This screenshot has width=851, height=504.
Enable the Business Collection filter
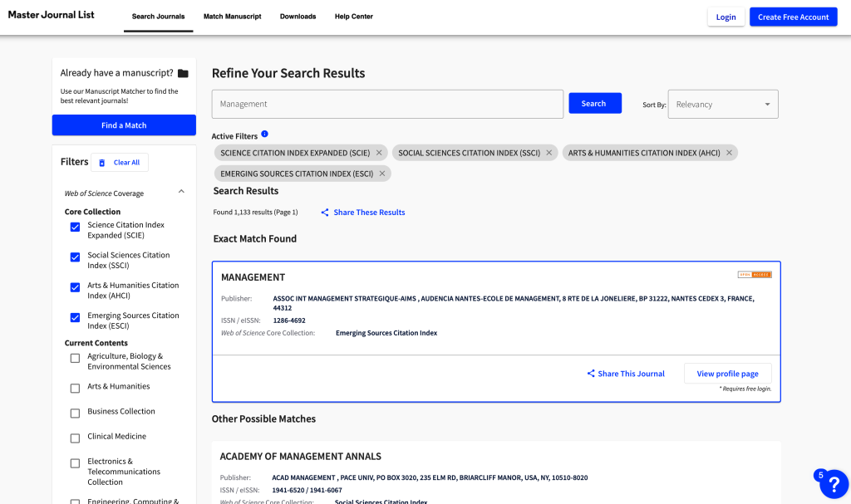75,413
